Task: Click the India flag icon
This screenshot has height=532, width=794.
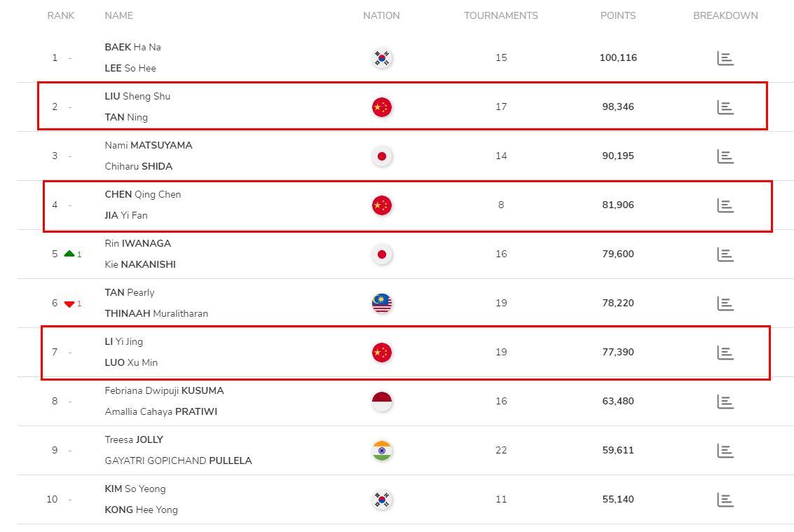Action: click(382, 451)
